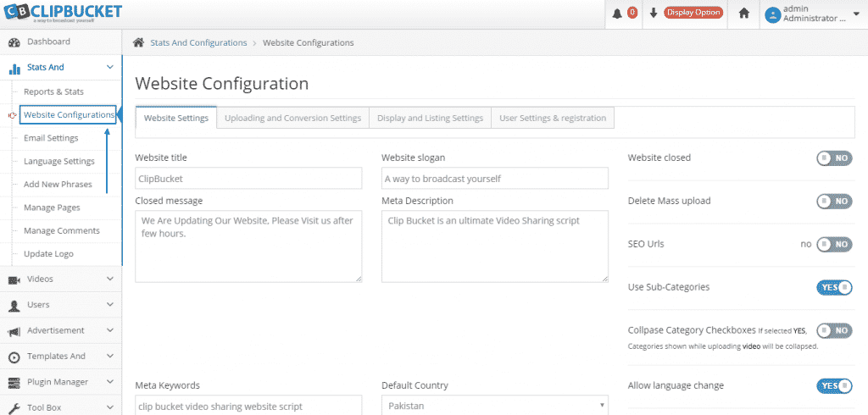
Task: Disable the Use Sub-Categories switch
Action: point(834,287)
